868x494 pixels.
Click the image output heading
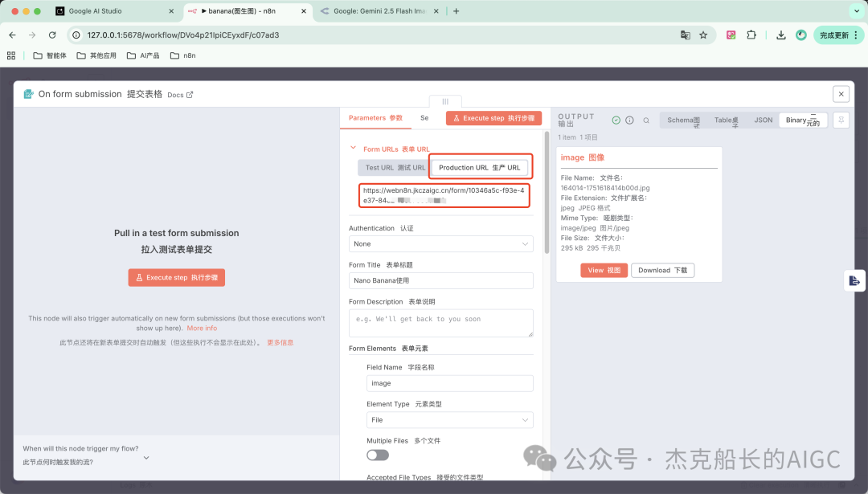point(583,157)
